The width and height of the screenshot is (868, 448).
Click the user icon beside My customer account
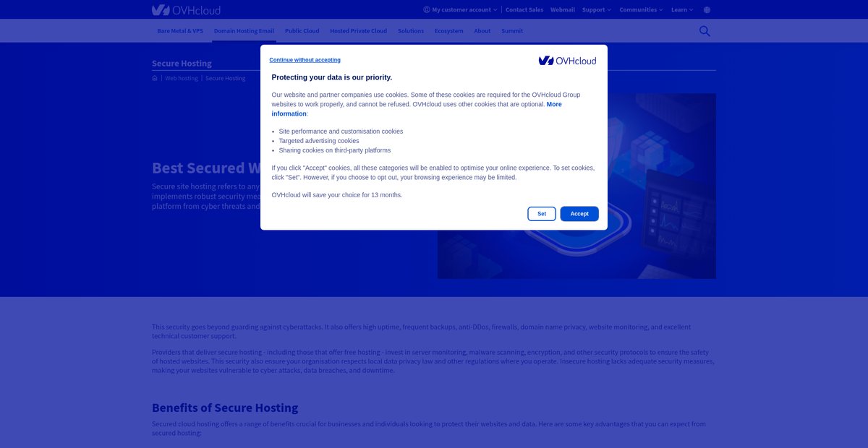(427, 10)
